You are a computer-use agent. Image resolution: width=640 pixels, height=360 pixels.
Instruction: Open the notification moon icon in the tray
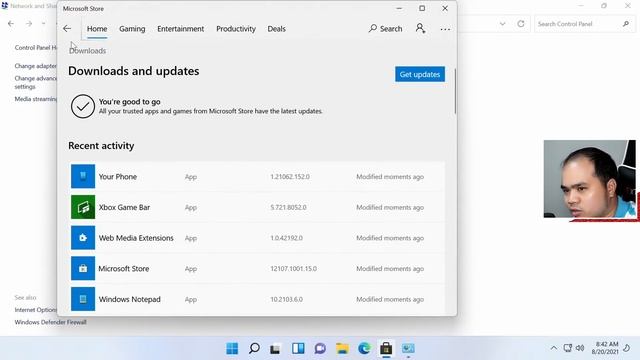pos(627,348)
